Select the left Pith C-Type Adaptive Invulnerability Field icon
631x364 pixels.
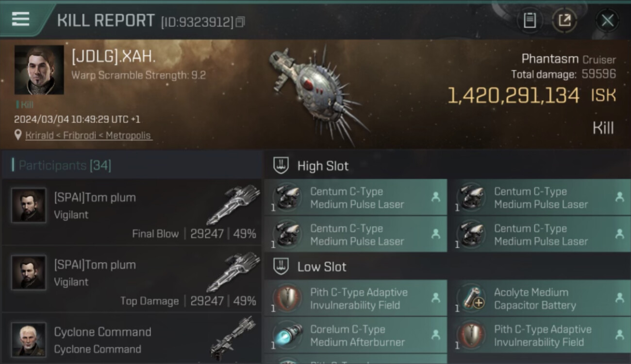(287, 298)
